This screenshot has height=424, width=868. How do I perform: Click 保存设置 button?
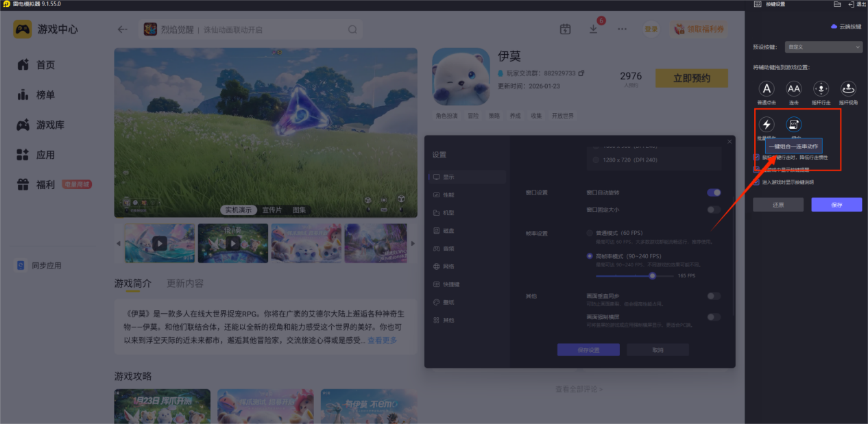[588, 350]
